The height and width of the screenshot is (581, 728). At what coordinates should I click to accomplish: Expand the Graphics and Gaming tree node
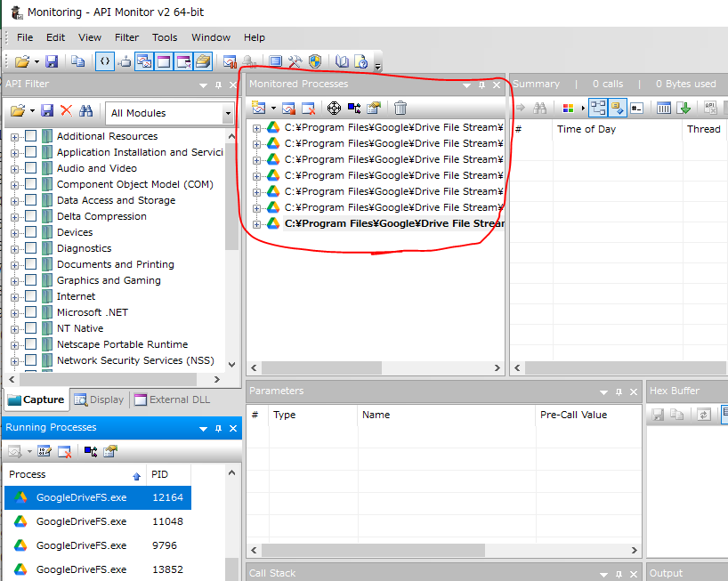[14, 281]
